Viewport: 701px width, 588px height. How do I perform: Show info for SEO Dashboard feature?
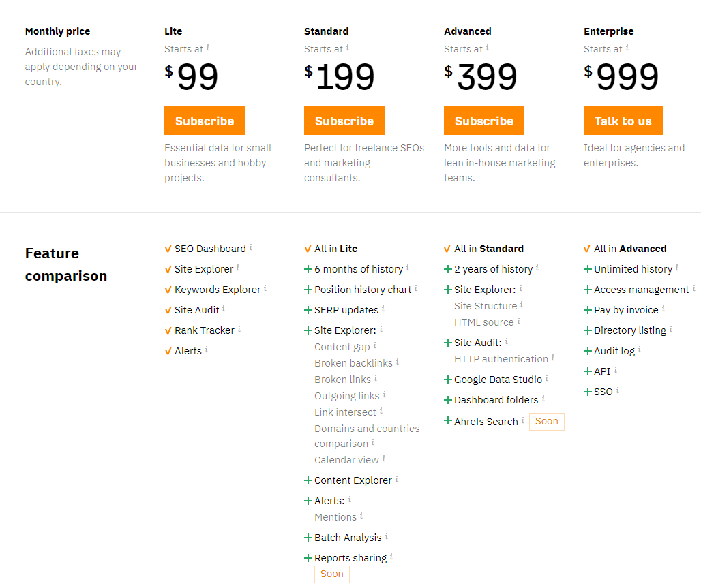point(251,247)
